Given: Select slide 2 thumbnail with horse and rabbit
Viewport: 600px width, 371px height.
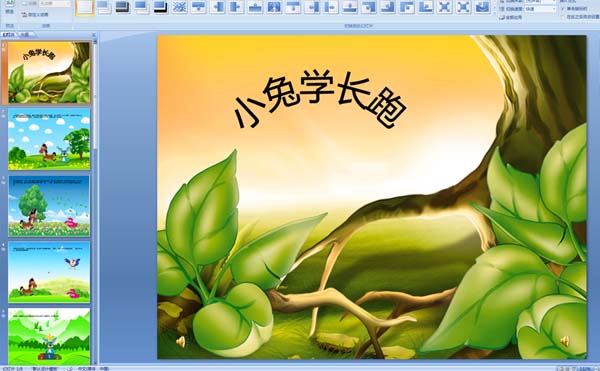Looking at the screenshot, I should pos(49,139).
